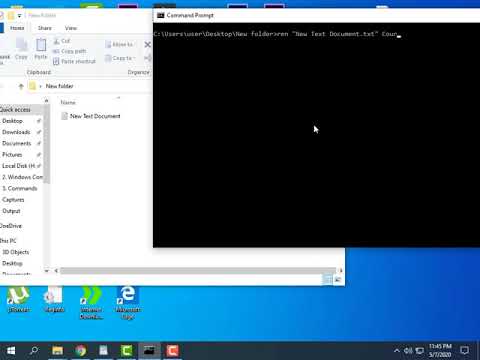Open the Snagit desktop shortcut
The height and width of the screenshot is (360, 480).
coord(54,300)
